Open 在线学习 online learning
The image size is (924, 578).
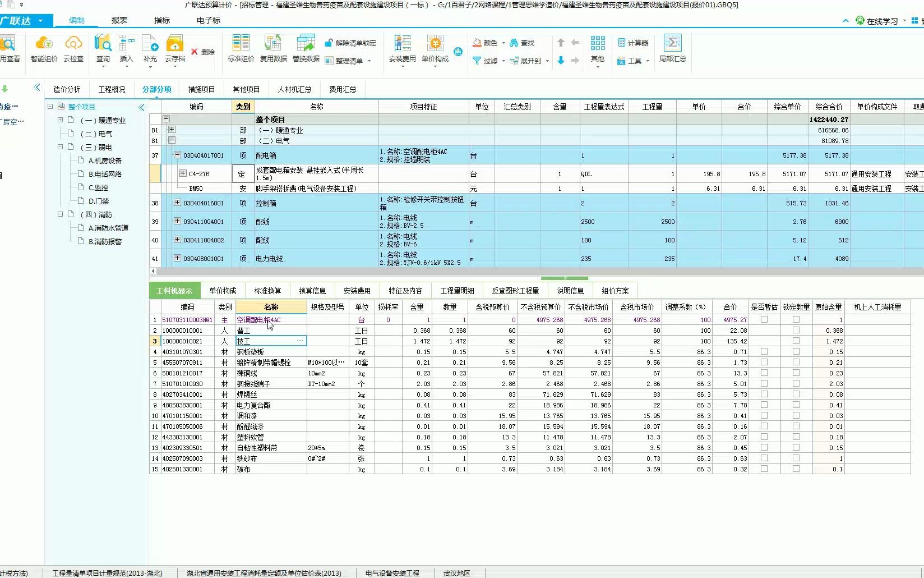877,21
